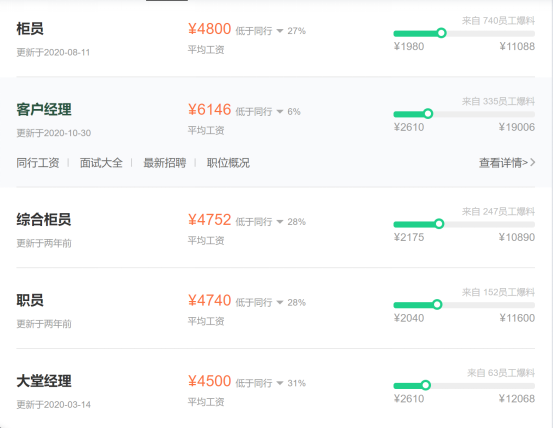Click the down triangle next to 31%
This screenshot has height=429, width=554.
click(x=280, y=383)
